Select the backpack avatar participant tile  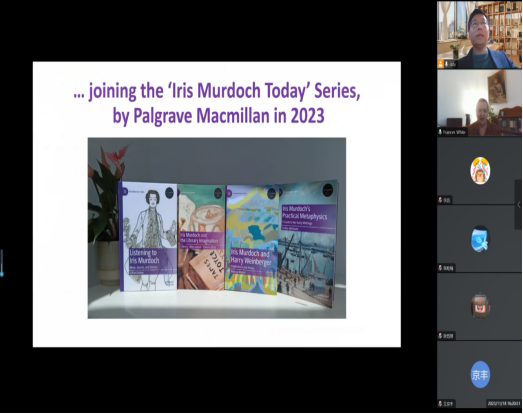pyautogui.click(x=479, y=307)
